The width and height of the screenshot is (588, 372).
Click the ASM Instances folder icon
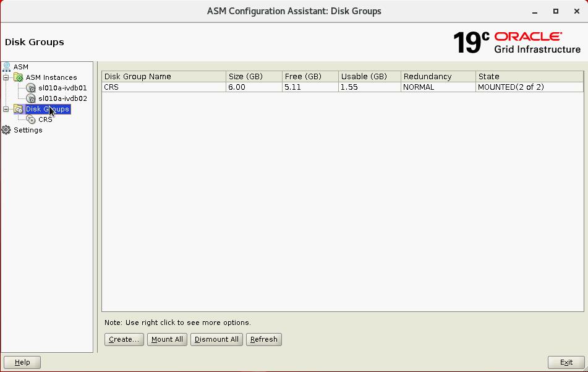[x=19, y=77]
